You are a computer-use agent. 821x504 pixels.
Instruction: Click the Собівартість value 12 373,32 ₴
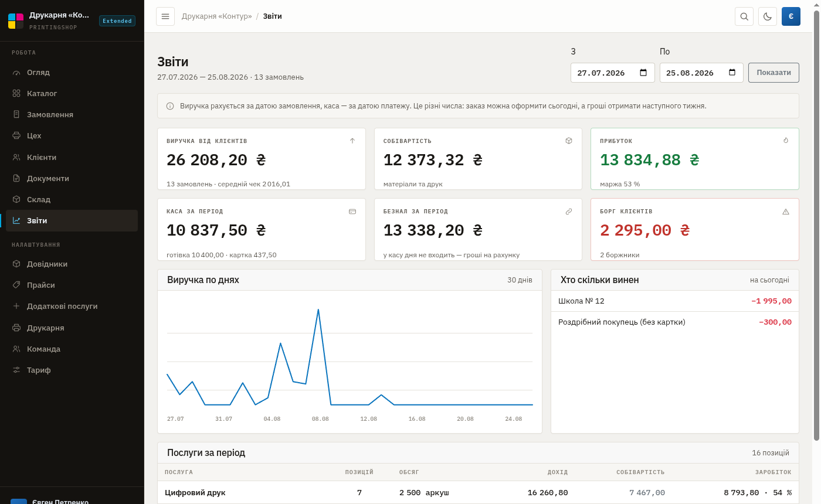pyautogui.click(x=433, y=161)
